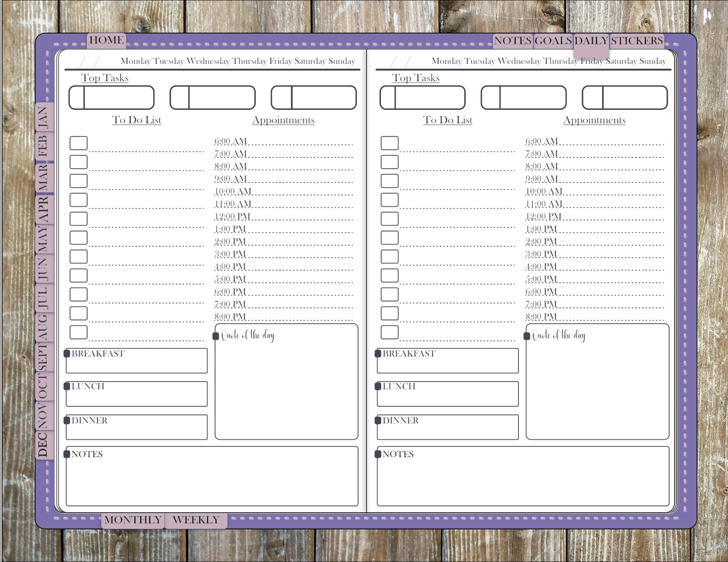Click the To Do List heading on right page
The width and height of the screenshot is (728, 562).
click(x=447, y=120)
